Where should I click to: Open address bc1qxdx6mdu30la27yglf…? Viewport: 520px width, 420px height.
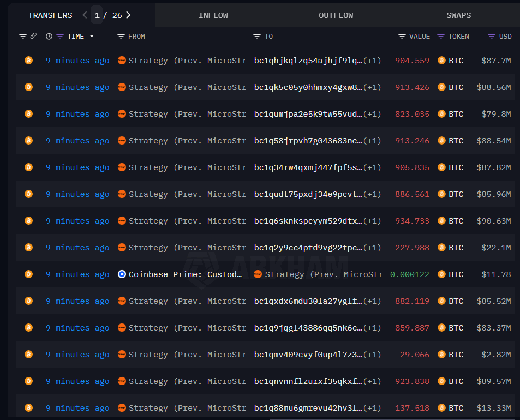[x=308, y=301]
